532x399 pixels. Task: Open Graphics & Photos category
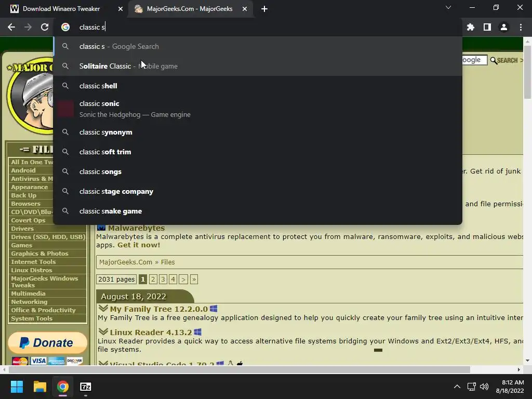(39, 254)
